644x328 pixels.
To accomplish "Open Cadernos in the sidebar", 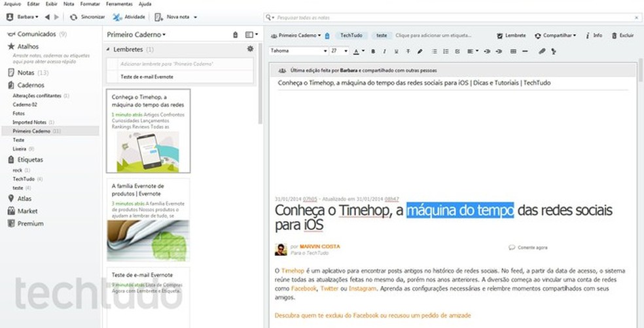I will (26, 85).
